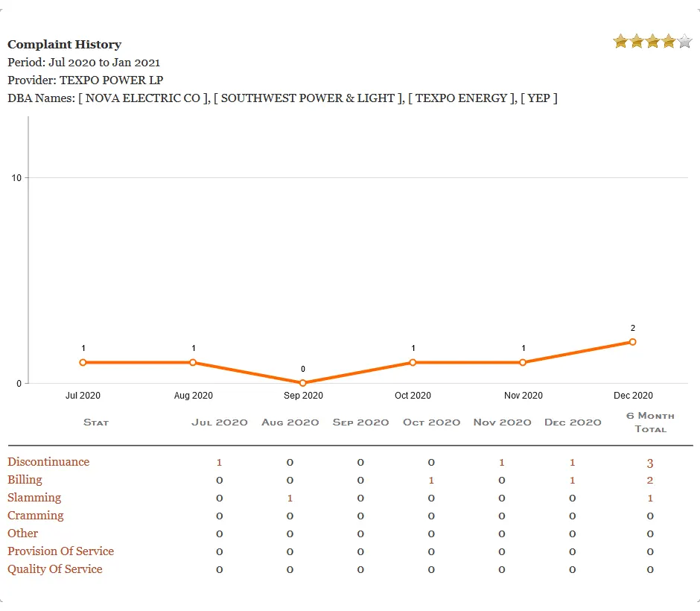Open the Discontinuance complaint category
This screenshot has width=700, height=611.
48,462
